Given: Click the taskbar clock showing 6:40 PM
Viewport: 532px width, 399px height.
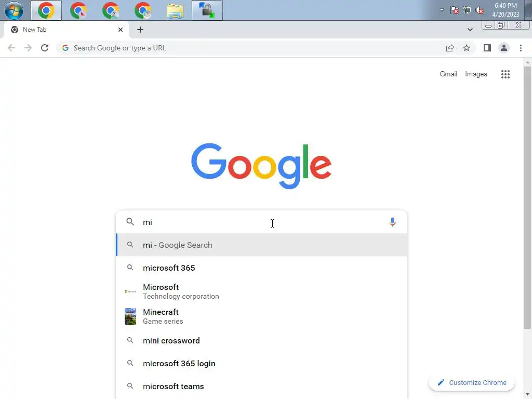Looking at the screenshot, I should (x=506, y=10).
